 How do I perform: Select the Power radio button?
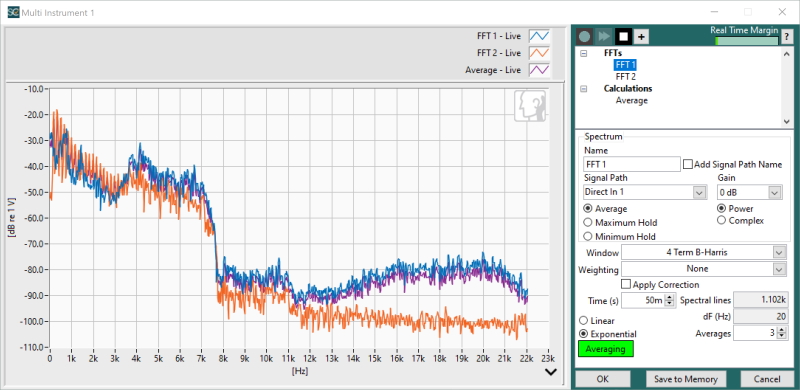(721, 208)
